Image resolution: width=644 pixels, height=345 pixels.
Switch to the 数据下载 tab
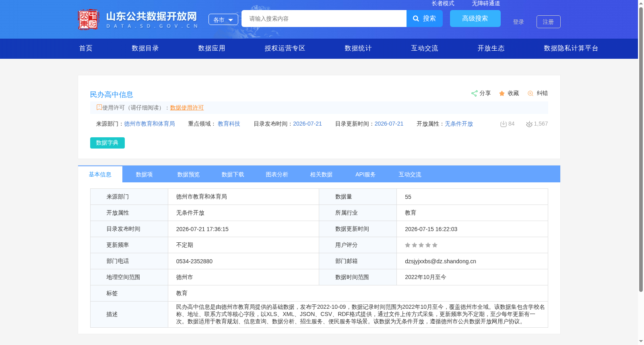tap(233, 175)
